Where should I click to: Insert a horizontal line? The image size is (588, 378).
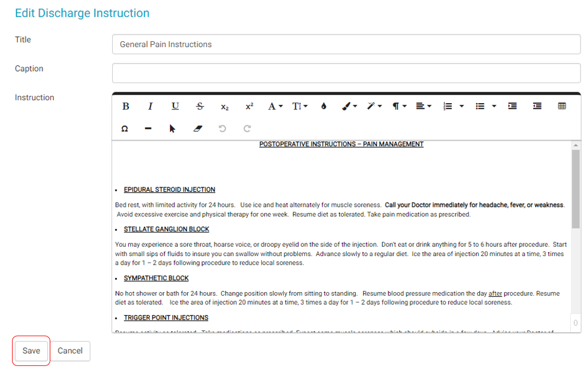148,129
